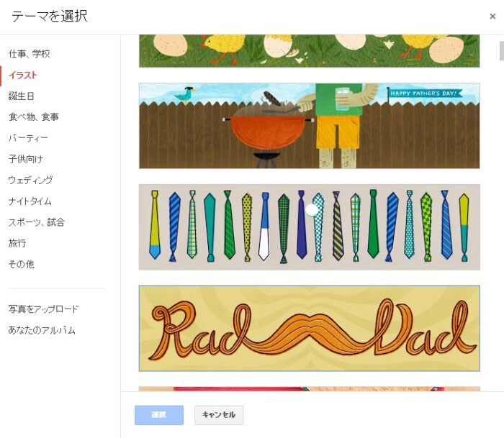504x438 pixels.
Task: Show the 子供向け themes
Action: [26, 159]
